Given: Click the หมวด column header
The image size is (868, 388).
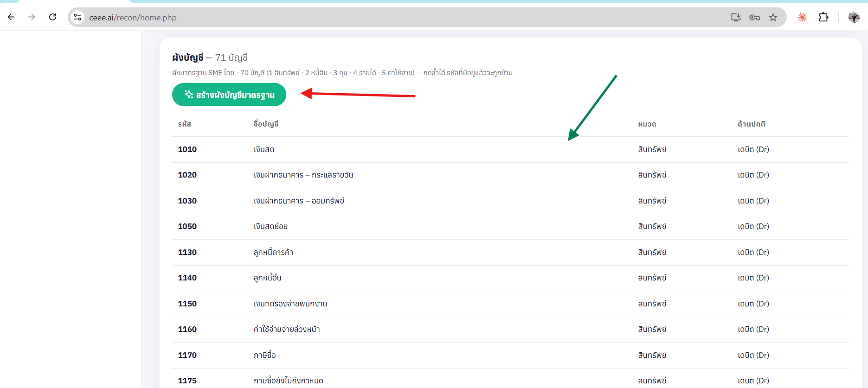Looking at the screenshot, I should [647, 124].
